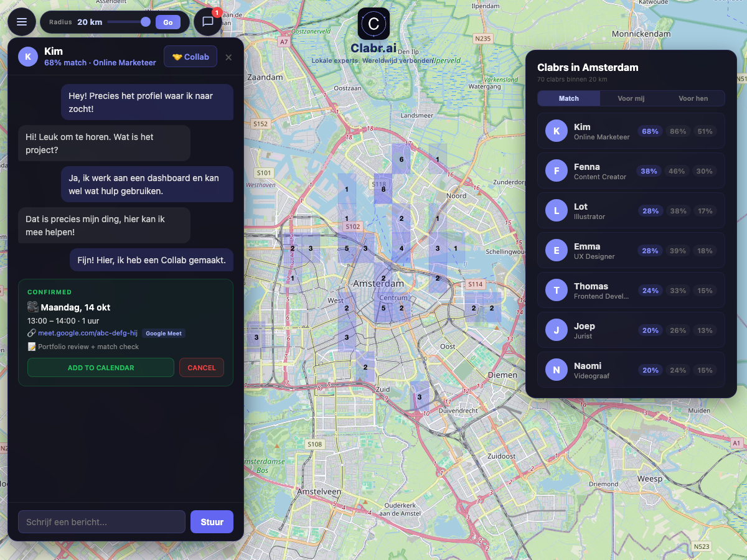
Task: Select Fenna's profile avatar
Action: [x=556, y=170]
